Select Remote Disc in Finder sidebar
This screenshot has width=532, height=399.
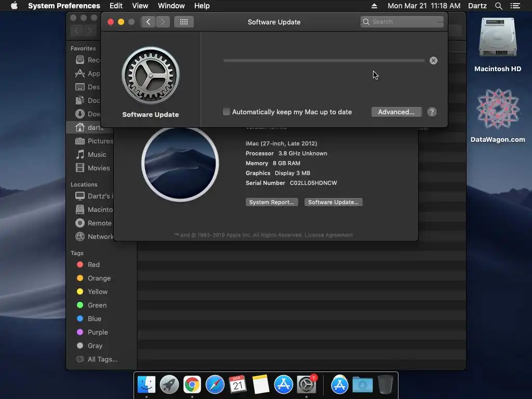(94, 223)
